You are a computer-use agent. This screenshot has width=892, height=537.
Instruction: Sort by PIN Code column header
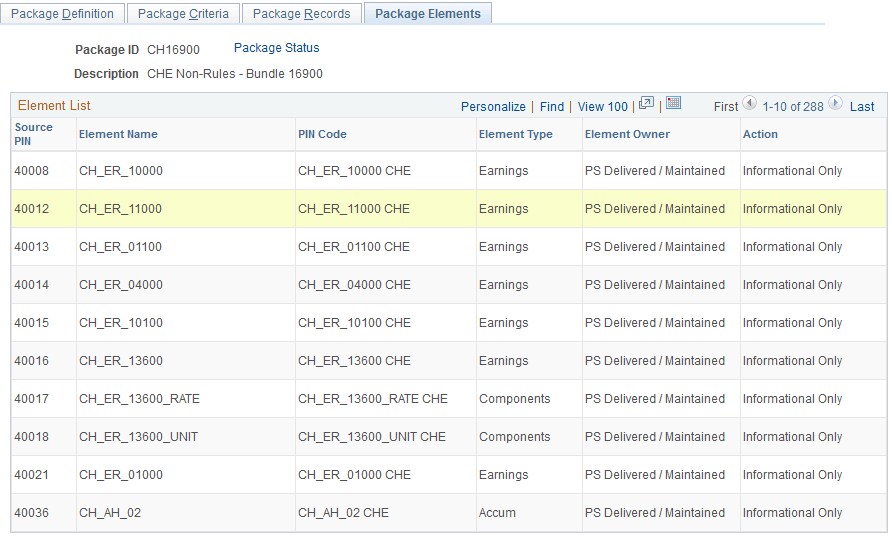[x=323, y=134]
